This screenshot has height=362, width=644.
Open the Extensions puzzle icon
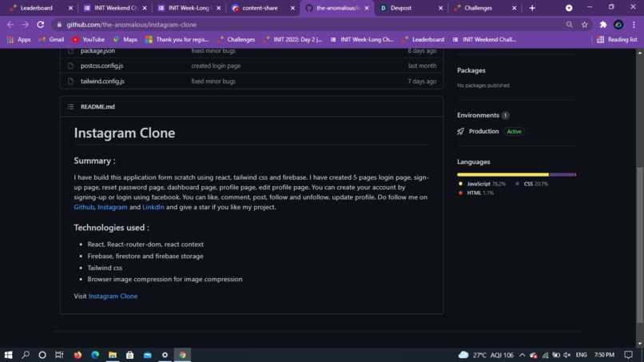pos(603,25)
